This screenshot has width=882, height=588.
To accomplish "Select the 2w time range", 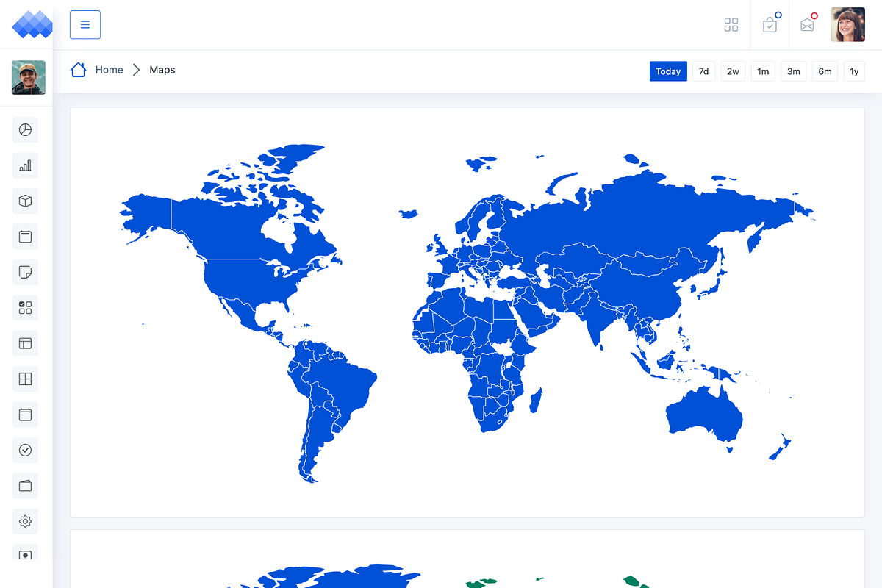I will tap(733, 71).
